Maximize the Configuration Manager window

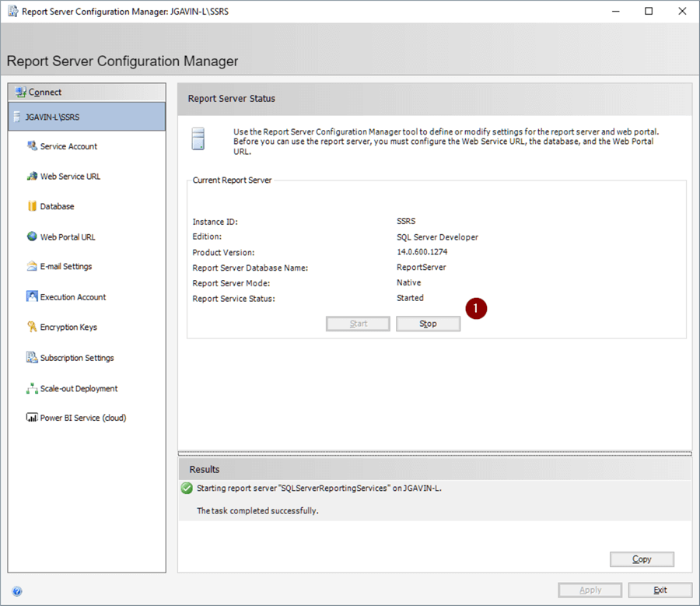coord(649,12)
